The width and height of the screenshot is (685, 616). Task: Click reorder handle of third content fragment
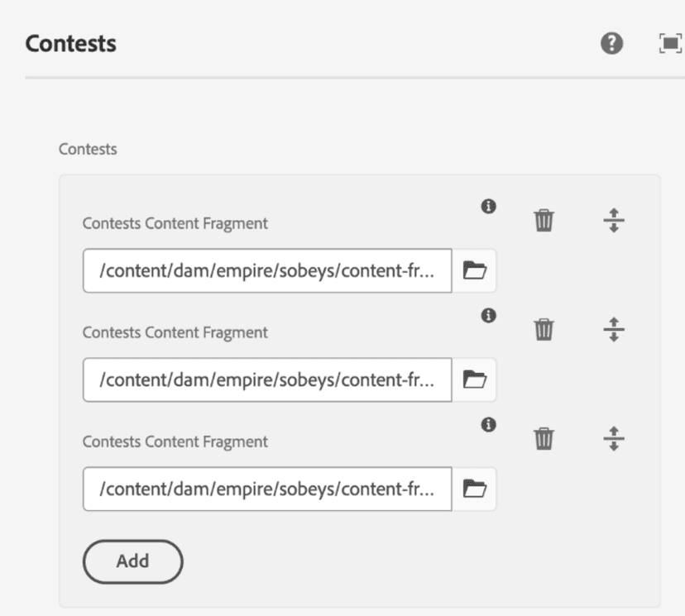pyautogui.click(x=613, y=439)
